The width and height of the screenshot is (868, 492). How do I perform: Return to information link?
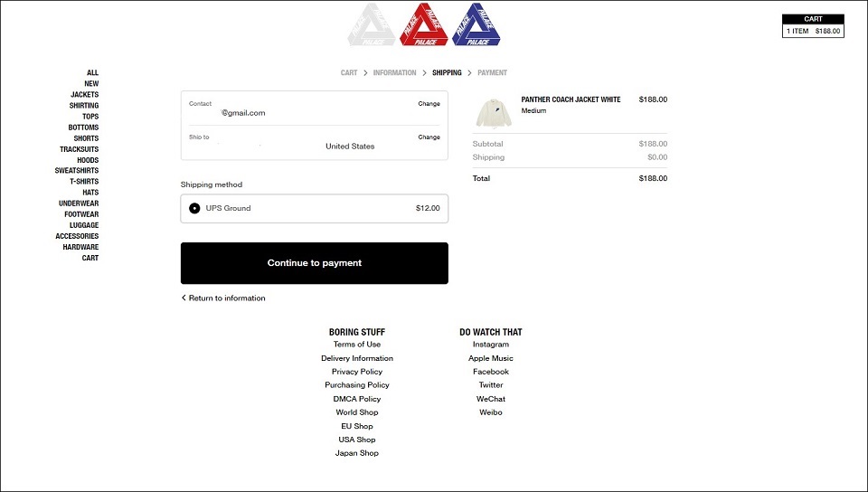223,298
